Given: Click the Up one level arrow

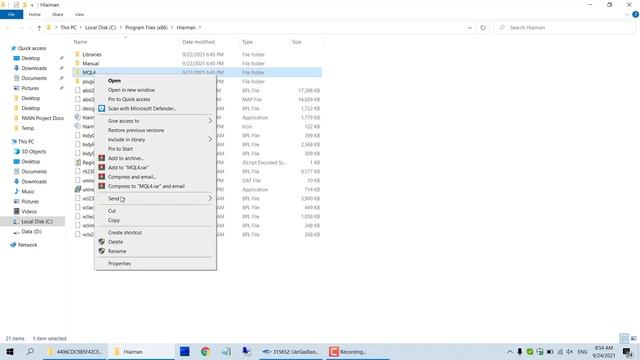Looking at the screenshot, I should tap(39, 28).
